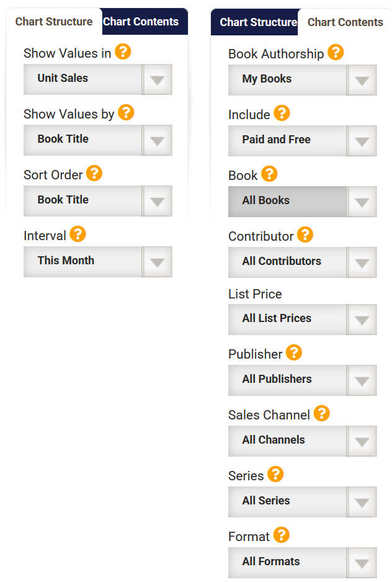Open the Unit Sales dropdown
This screenshot has width=392, height=582.
[97, 79]
